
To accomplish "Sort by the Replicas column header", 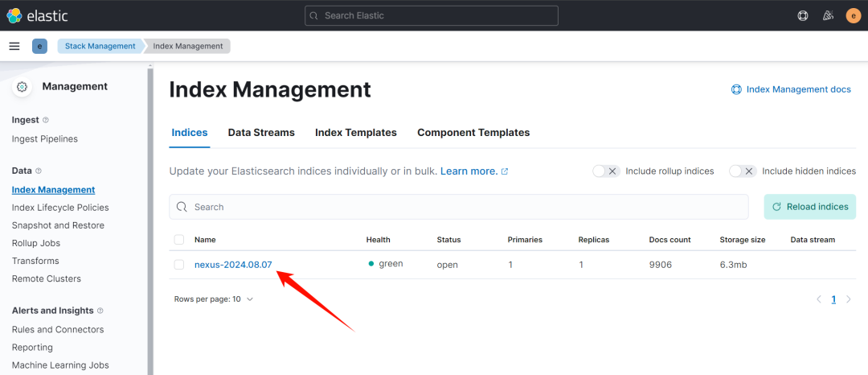I will (593, 240).
